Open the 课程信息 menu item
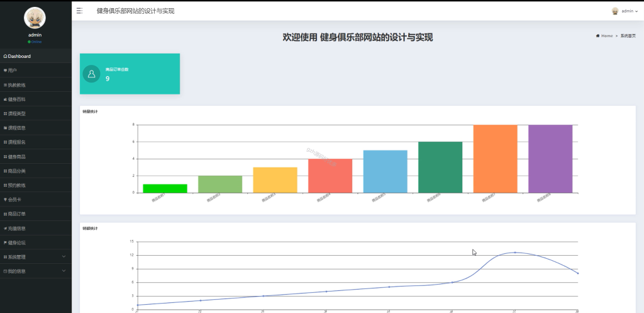644x313 pixels. (36, 128)
